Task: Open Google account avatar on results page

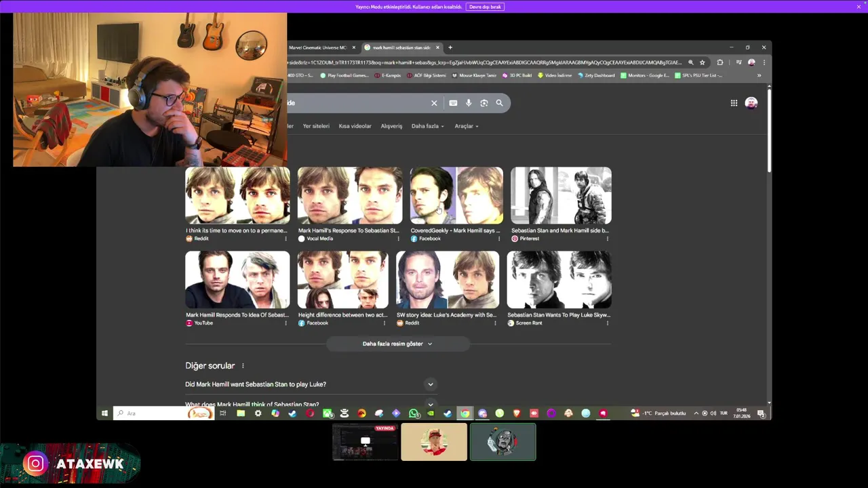Action: [751, 103]
